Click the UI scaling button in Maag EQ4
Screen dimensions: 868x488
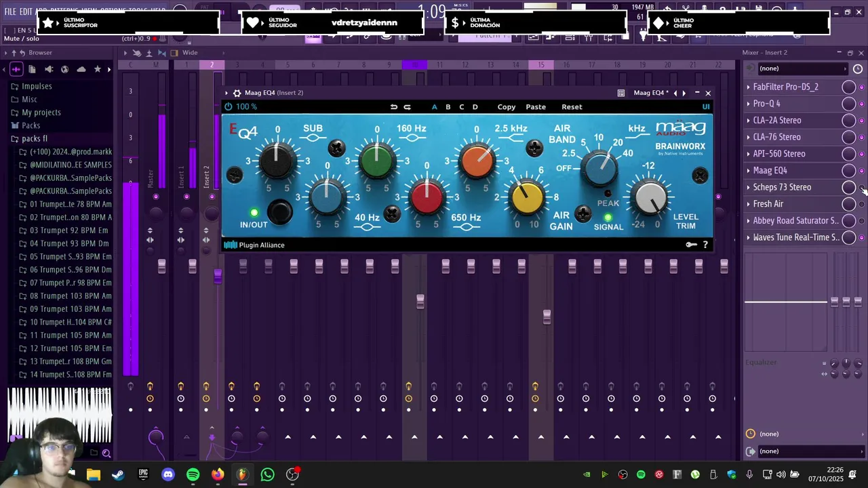coord(706,106)
